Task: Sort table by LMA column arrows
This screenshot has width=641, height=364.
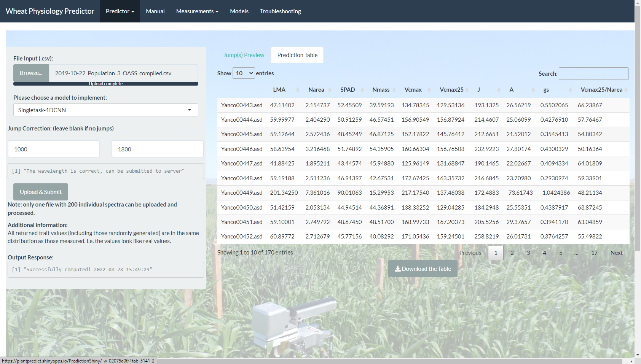Action: coord(298,90)
